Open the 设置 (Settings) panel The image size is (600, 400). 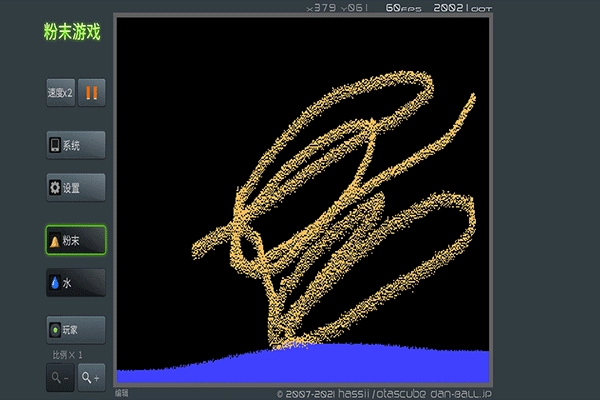click(x=75, y=187)
